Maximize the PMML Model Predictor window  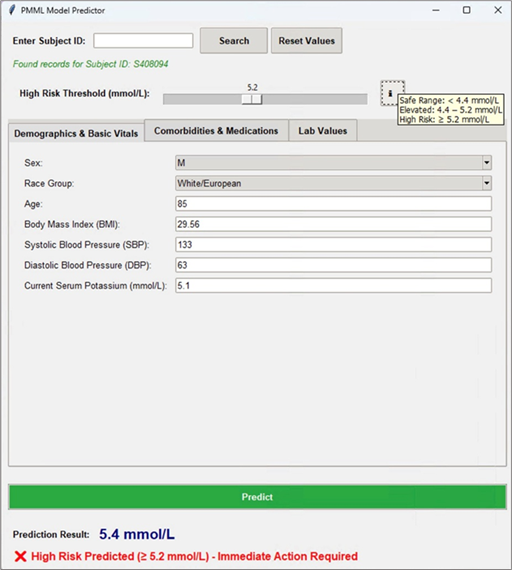coord(467,10)
